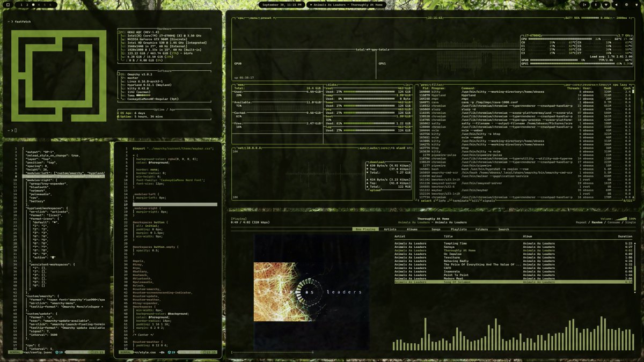Toggle 'auto' scaling in btop net box
644x362 pixels.
coord(374,147)
